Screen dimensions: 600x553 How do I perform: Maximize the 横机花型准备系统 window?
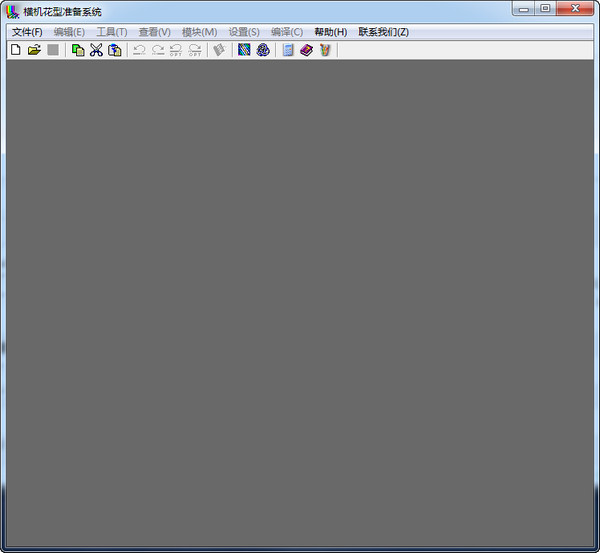(545, 8)
